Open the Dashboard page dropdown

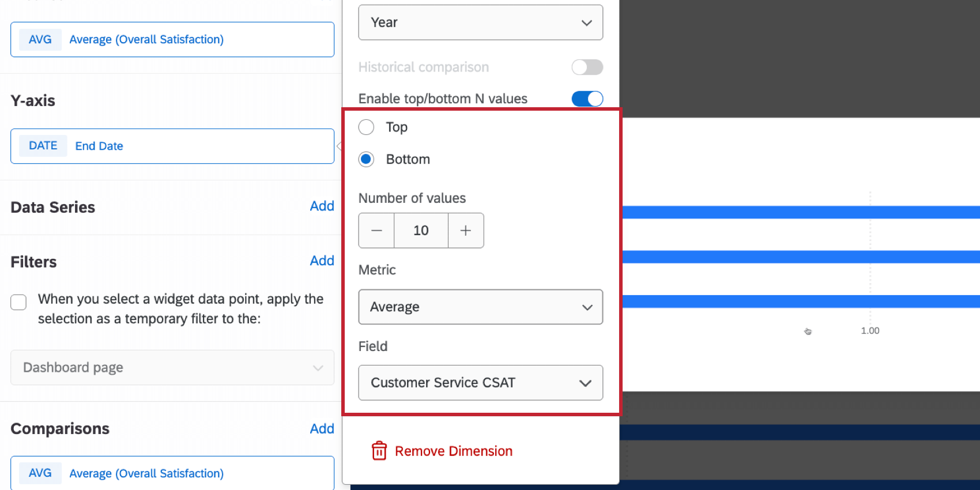coord(172,368)
